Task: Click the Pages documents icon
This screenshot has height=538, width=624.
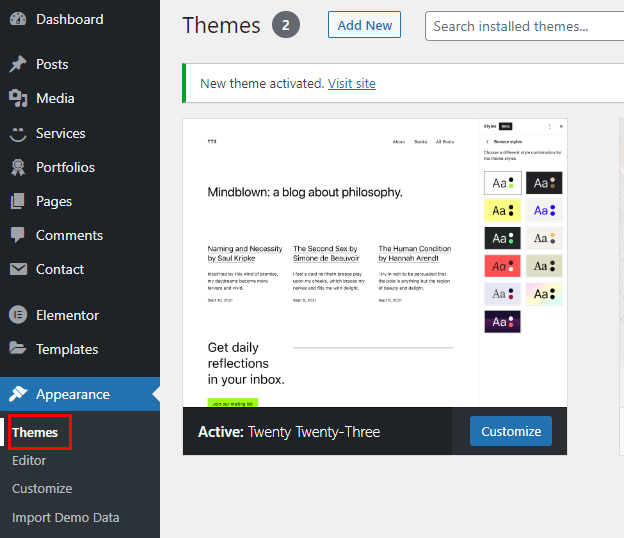Action: pyautogui.click(x=18, y=201)
